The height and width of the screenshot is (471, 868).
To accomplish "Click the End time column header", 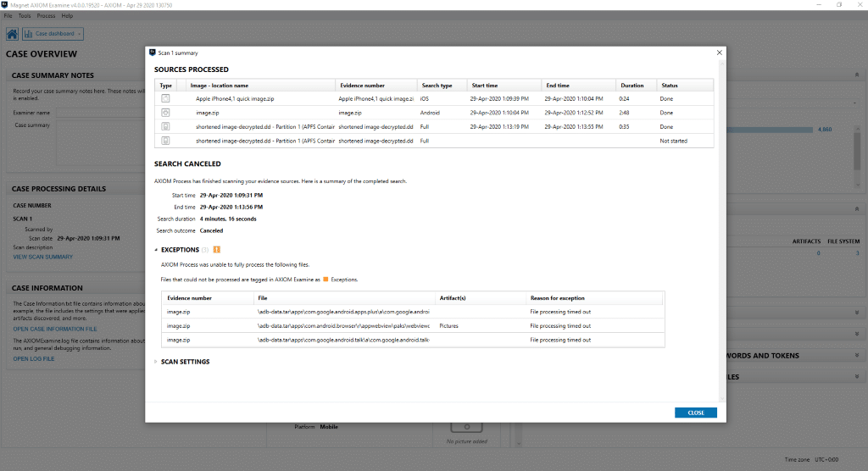I will [x=578, y=86].
